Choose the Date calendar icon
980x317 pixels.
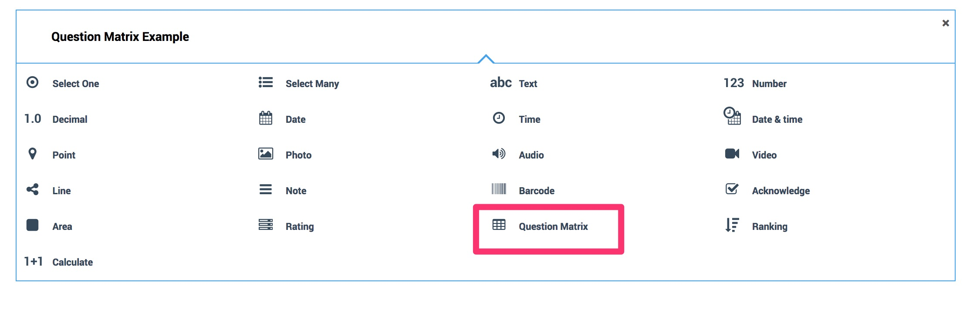265,118
